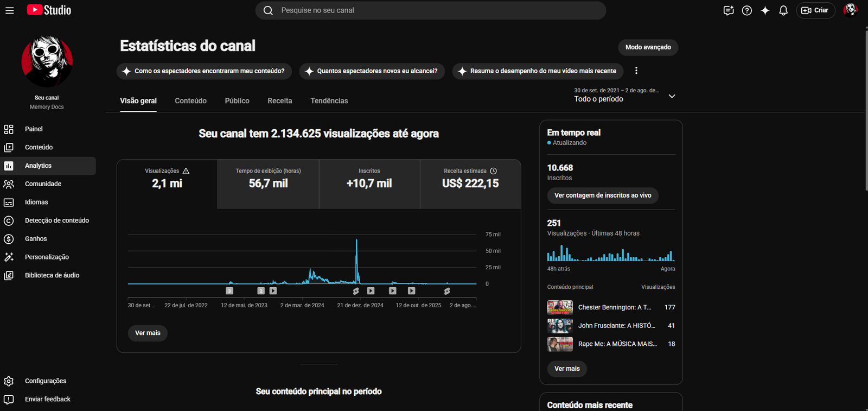Image resolution: width=868 pixels, height=411 pixels.
Task: Click the page vertical scrollbar
Action: [x=866, y=109]
